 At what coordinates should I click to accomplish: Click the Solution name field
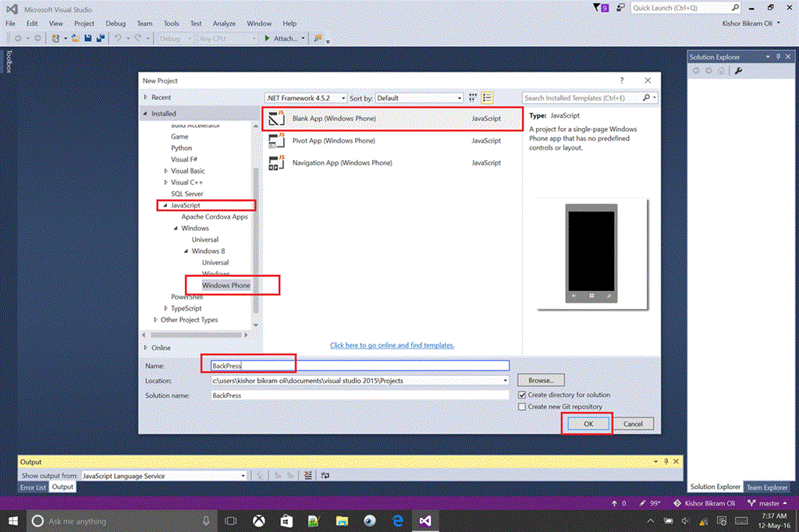(x=360, y=395)
